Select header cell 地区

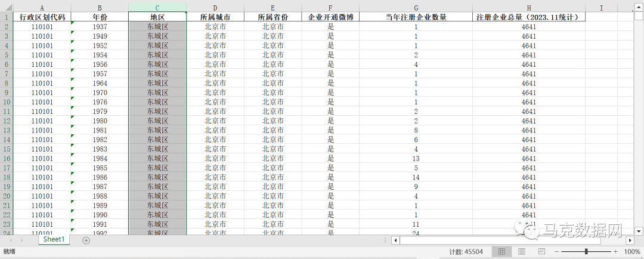(x=157, y=17)
